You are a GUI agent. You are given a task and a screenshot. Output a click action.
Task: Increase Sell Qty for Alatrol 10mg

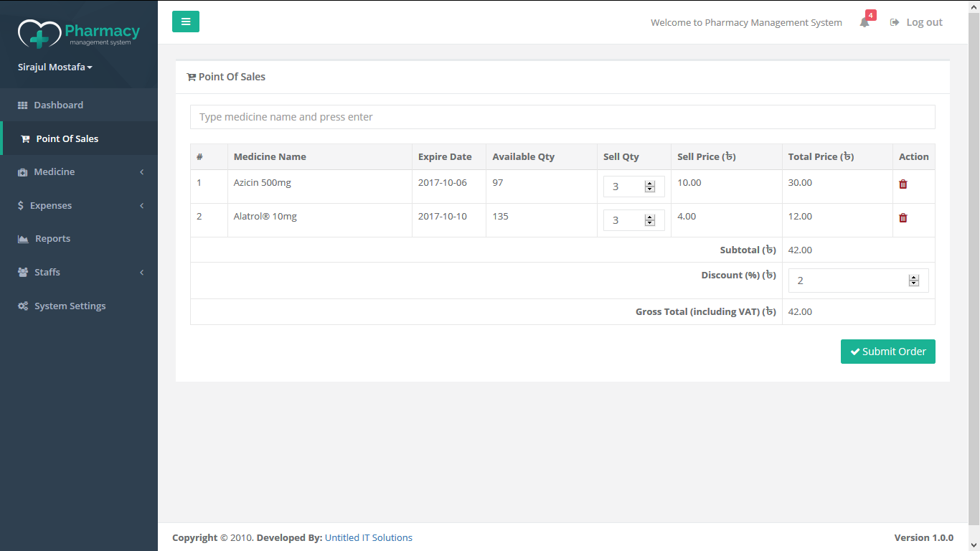coord(650,217)
